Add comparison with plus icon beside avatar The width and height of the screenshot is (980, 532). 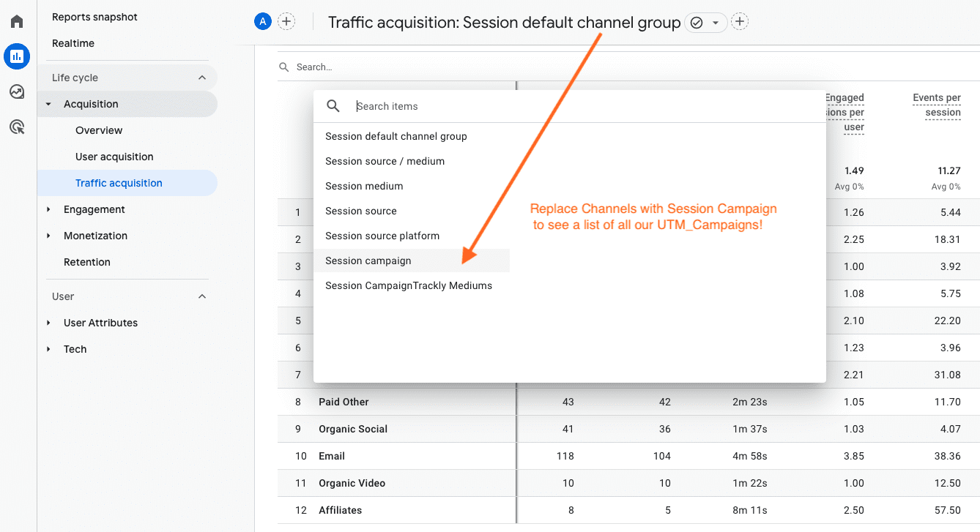click(286, 22)
